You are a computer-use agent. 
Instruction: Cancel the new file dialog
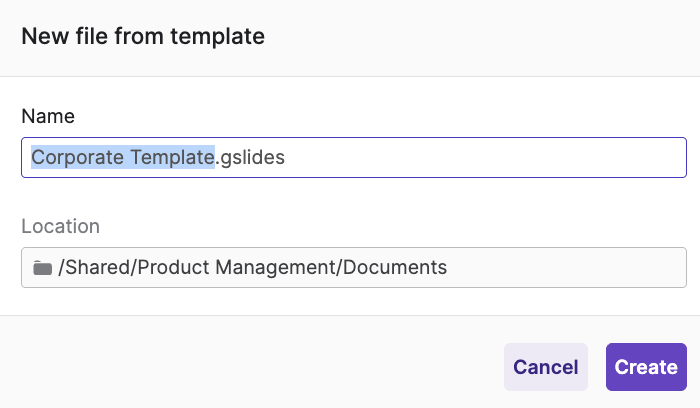click(545, 367)
